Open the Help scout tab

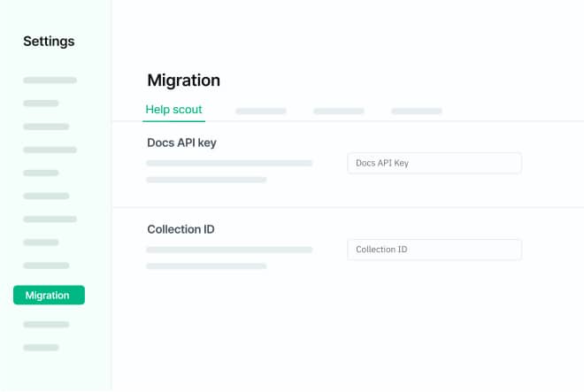point(174,111)
